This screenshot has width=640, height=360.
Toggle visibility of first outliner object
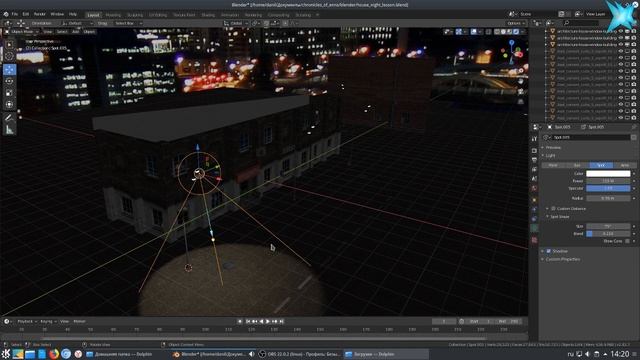click(x=621, y=31)
